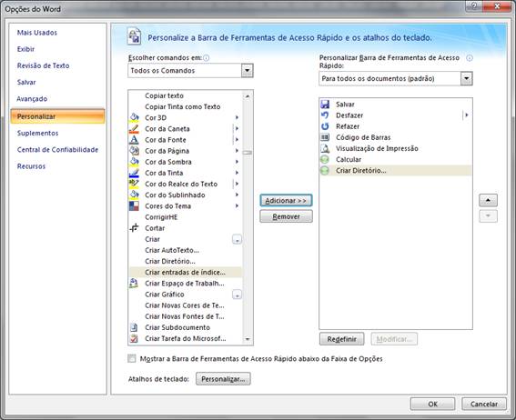The height and width of the screenshot is (420, 516).
Task: Click the Cor da Sombra icon
Action: click(134, 162)
